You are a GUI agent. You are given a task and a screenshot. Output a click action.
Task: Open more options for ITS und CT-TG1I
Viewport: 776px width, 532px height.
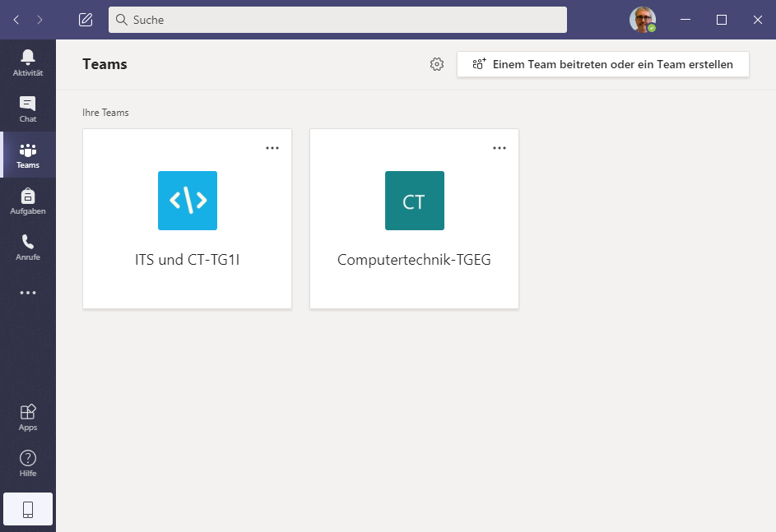coord(272,148)
